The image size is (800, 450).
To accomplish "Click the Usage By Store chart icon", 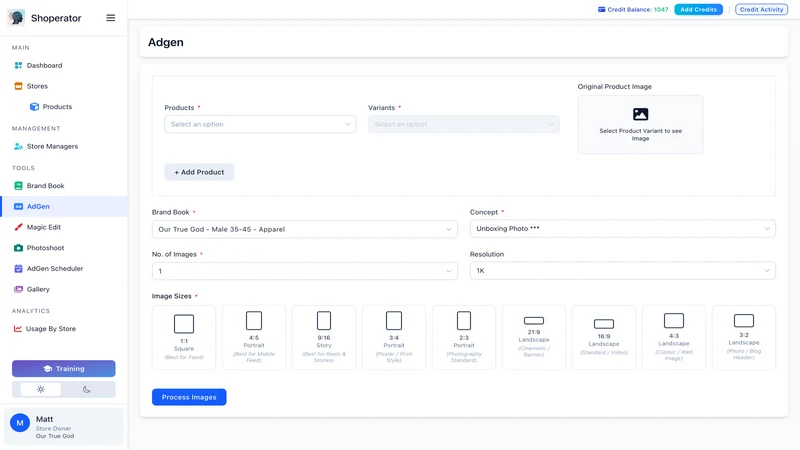I will (x=18, y=329).
